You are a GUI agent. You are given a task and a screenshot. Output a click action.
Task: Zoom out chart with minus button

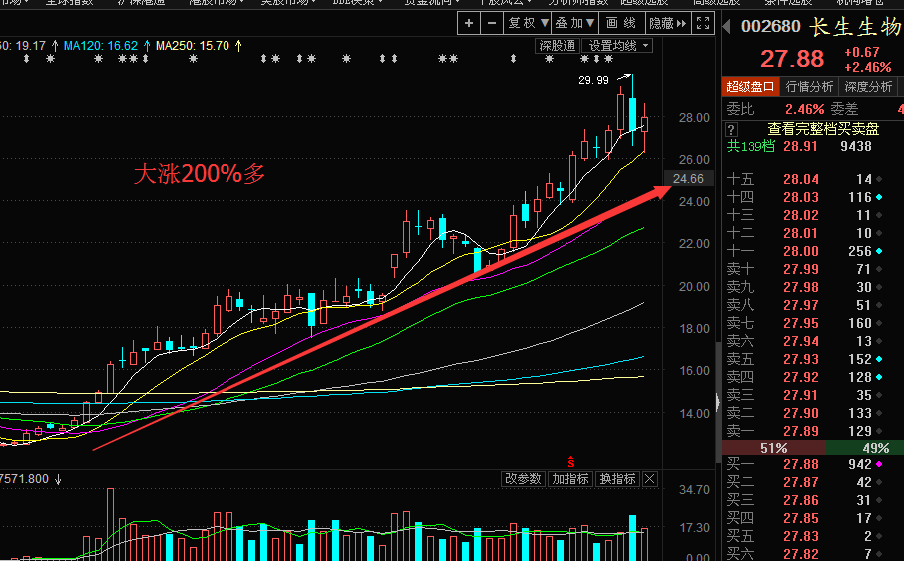click(492, 23)
